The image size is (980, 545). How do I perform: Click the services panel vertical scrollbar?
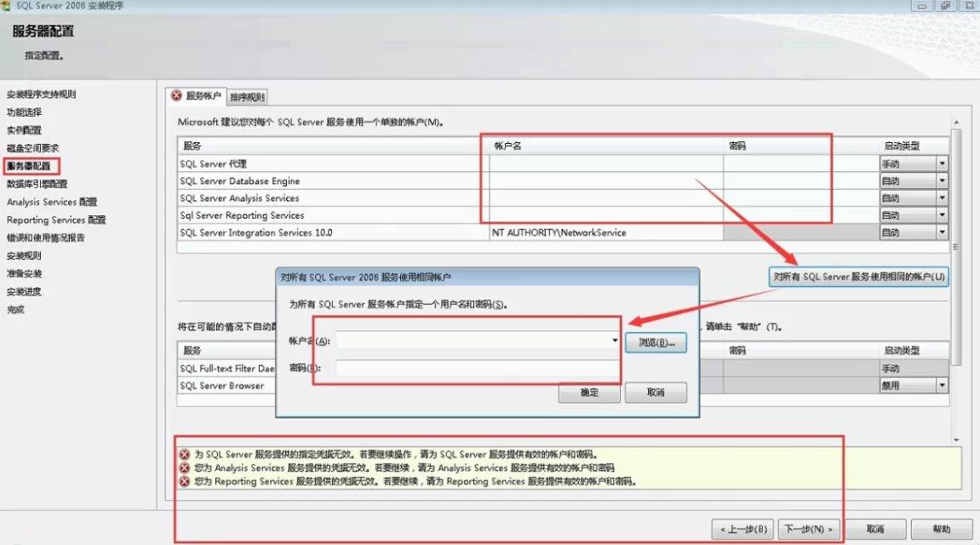(955, 247)
